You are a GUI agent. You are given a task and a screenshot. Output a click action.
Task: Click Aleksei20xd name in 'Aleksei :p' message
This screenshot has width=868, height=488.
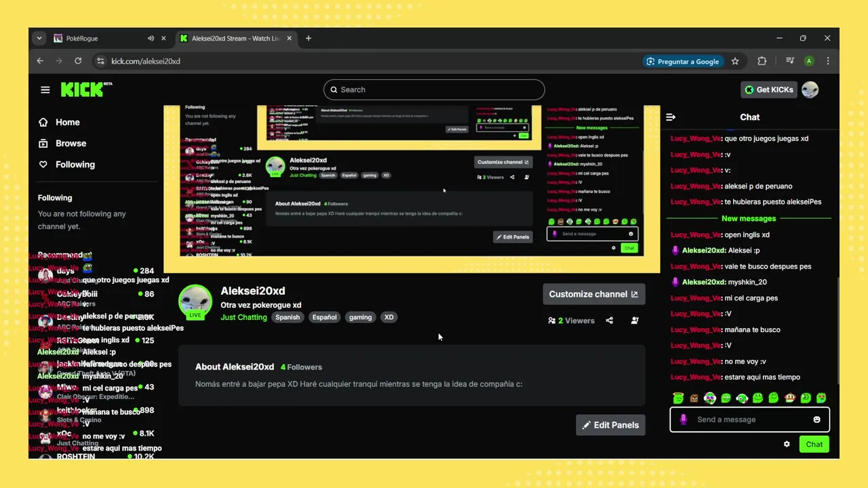coord(704,251)
